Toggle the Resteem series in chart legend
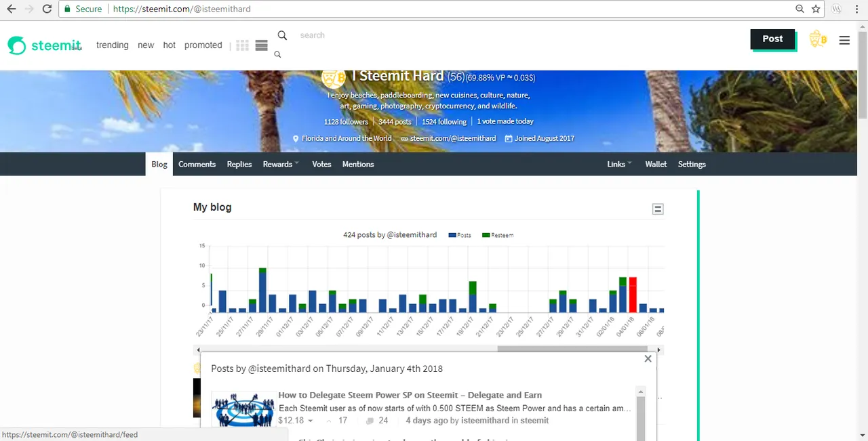The width and height of the screenshot is (868, 441). pyautogui.click(x=498, y=235)
